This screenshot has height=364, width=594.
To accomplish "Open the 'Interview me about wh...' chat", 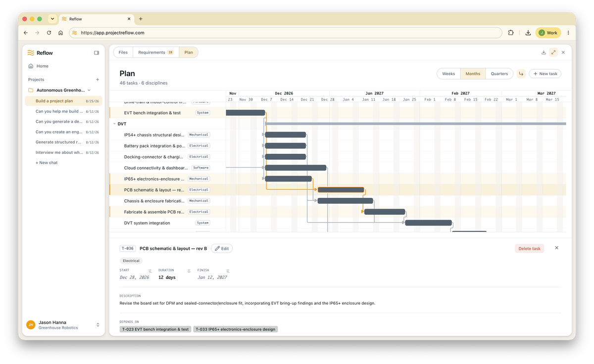I will [x=63, y=152].
